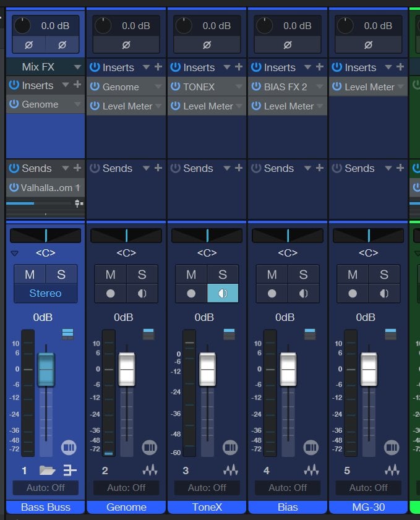Disable all inserts on Genome channel
The image size is (420, 520).
pyautogui.click(x=95, y=67)
